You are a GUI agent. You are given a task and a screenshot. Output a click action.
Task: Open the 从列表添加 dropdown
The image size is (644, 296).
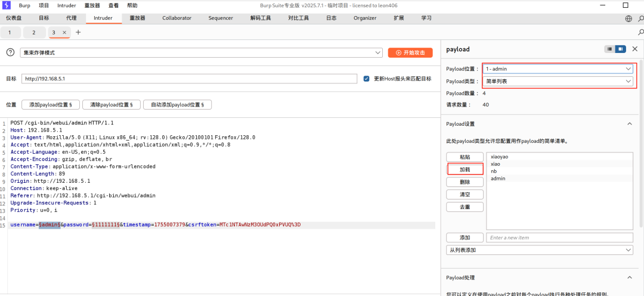pyautogui.click(x=539, y=250)
